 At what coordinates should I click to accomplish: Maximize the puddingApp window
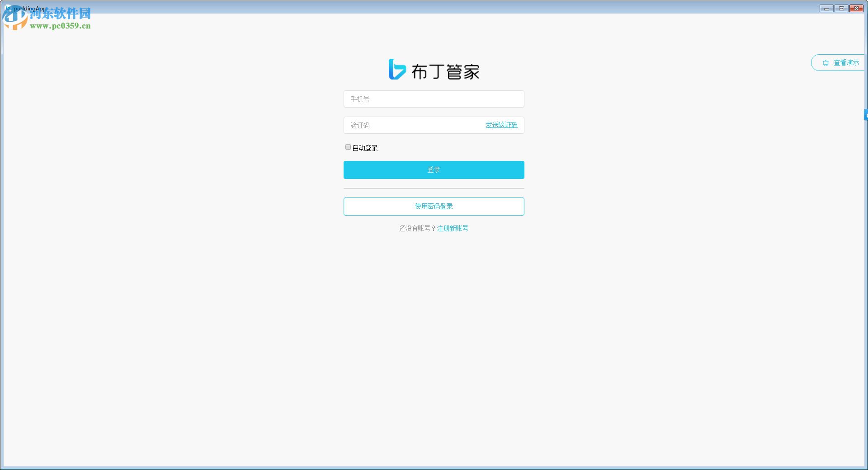(841, 8)
